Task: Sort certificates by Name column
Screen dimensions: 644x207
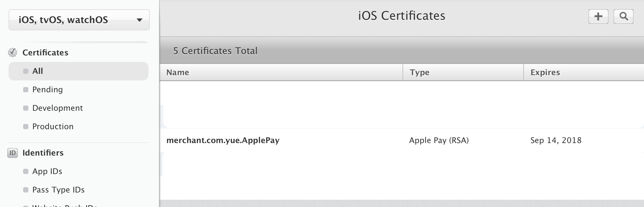Action: pyautogui.click(x=177, y=73)
